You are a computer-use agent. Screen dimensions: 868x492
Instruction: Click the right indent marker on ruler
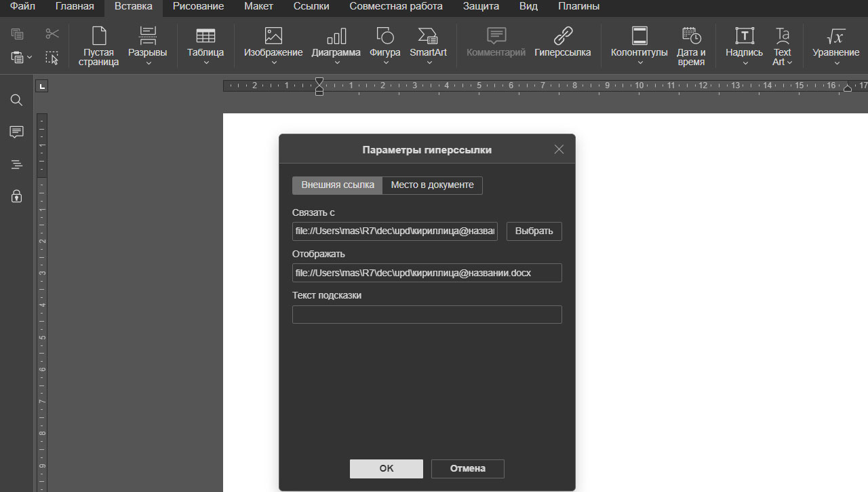point(847,88)
